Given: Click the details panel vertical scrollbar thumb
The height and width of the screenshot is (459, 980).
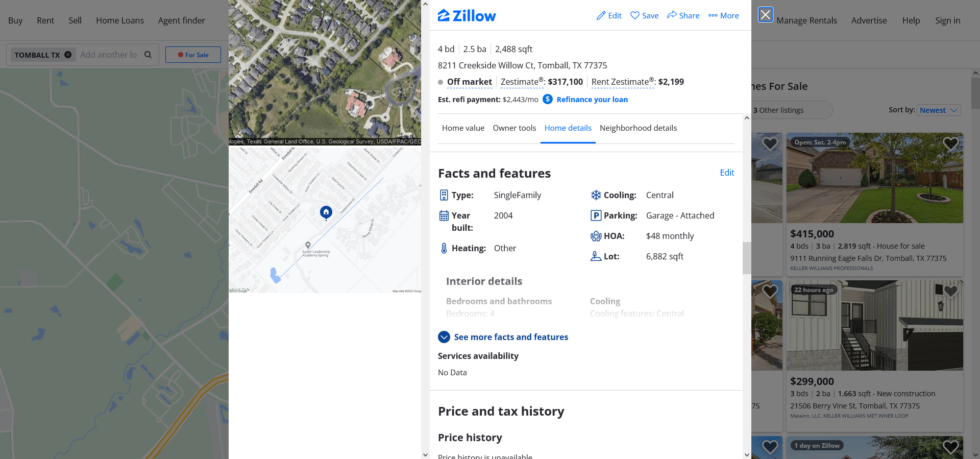Looking at the screenshot, I should (x=747, y=258).
